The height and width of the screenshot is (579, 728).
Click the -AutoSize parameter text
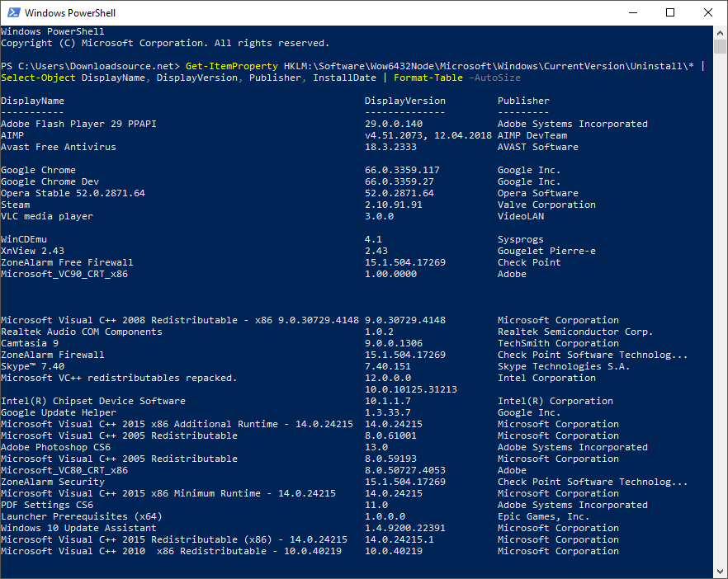point(494,78)
